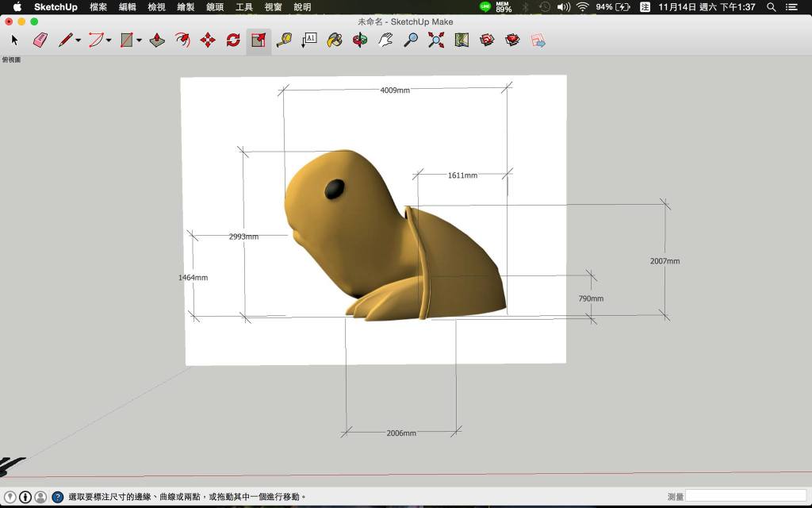This screenshot has width=812, height=508.
Task: Select the arrow Select tool
Action: pyautogui.click(x=14, y=40)
